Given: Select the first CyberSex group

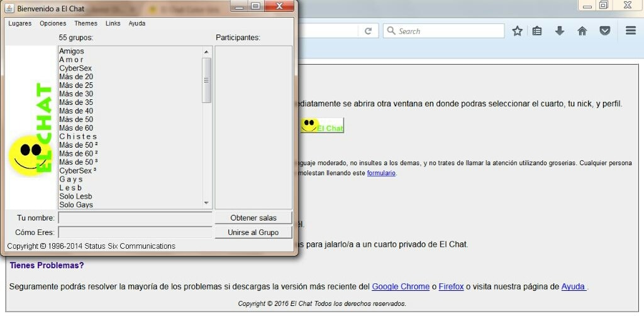Looking at the screenshot, I should (130, 68).
